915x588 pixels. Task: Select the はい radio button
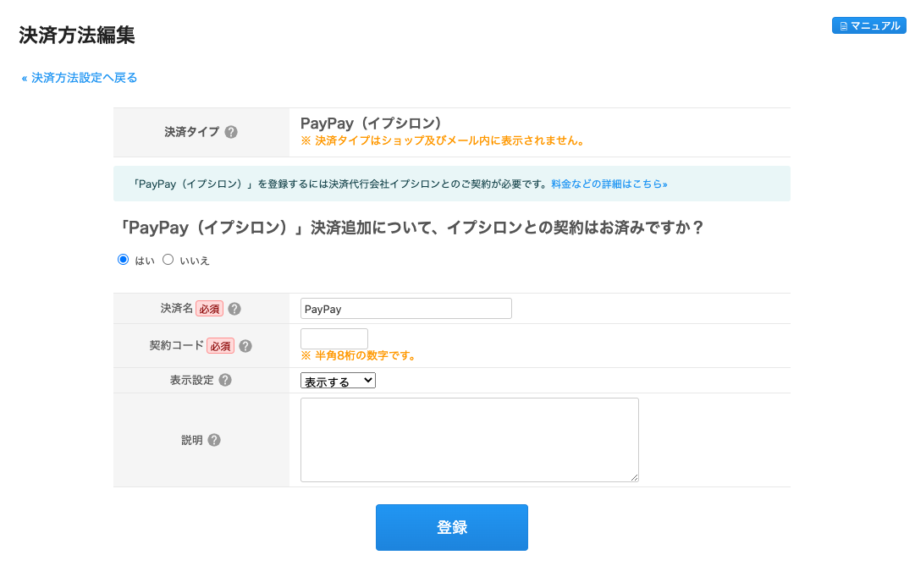click(123, 260)
